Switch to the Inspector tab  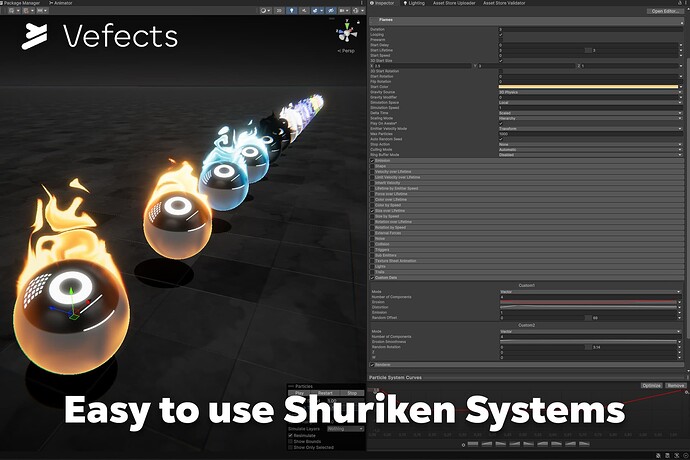pos(382,3)
